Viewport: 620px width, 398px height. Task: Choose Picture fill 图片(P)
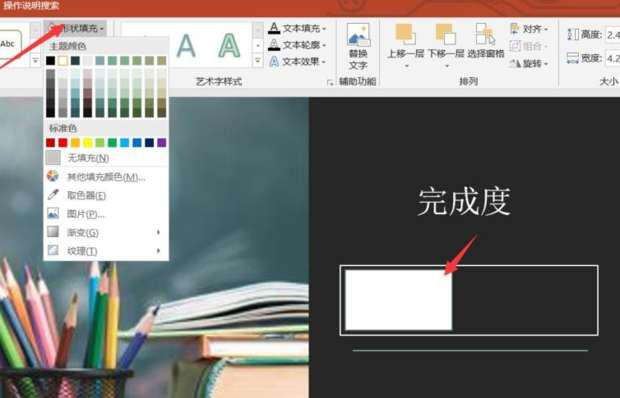coord(106,214)
